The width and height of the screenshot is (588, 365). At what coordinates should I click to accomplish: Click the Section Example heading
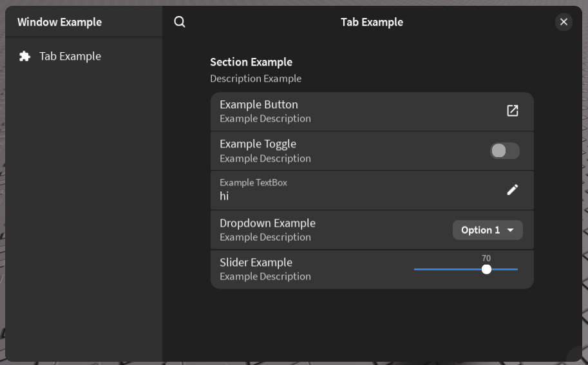coord(251,62)
